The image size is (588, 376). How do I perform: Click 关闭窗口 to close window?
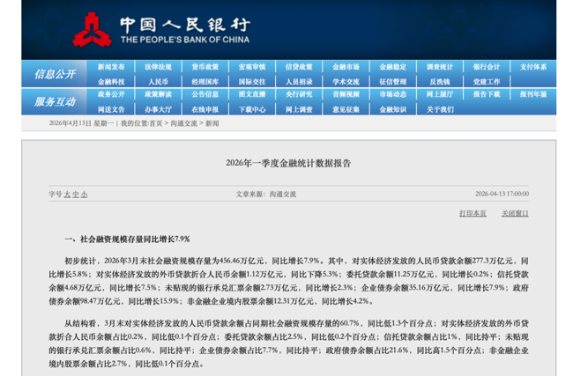tap(515, 213)
